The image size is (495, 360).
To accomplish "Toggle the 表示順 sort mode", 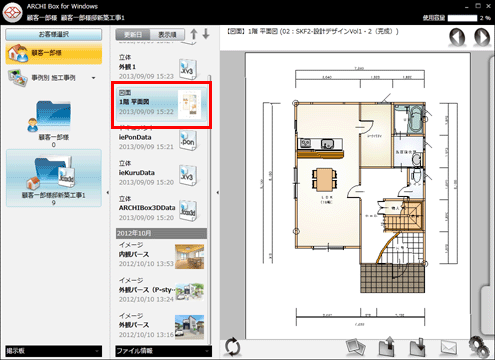I will tap(167, 35).
